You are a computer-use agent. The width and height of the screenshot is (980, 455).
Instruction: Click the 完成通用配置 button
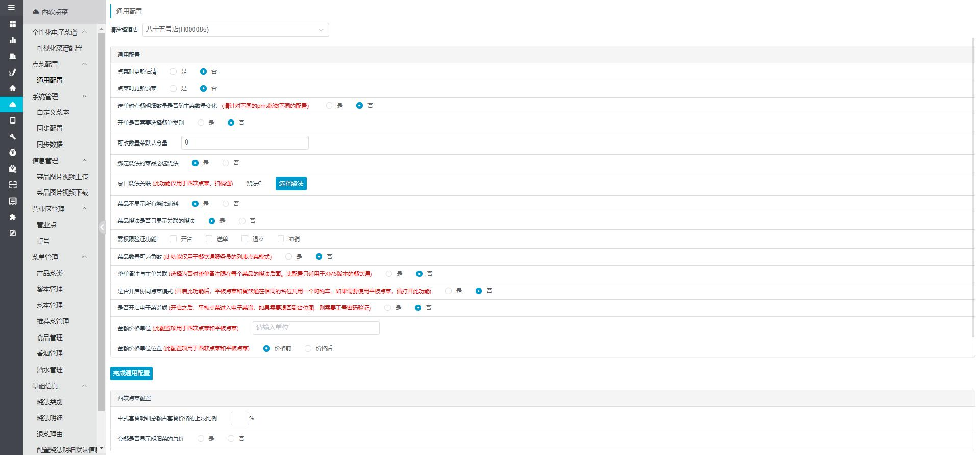coord(131,373)
